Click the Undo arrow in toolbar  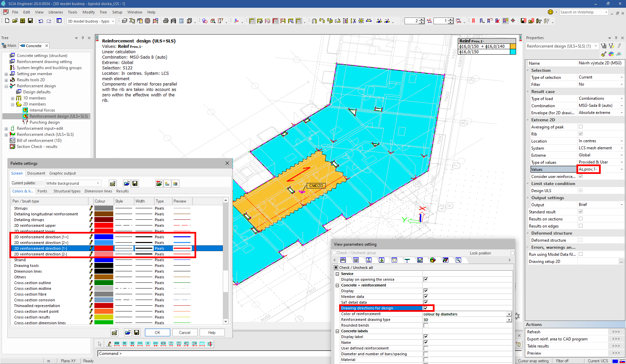click(x=41, y=21)
